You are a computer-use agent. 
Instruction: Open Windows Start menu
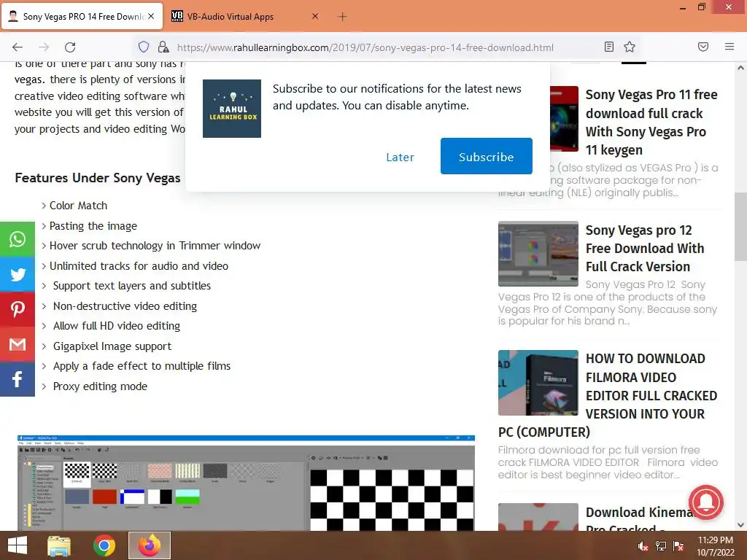[18, 545]
